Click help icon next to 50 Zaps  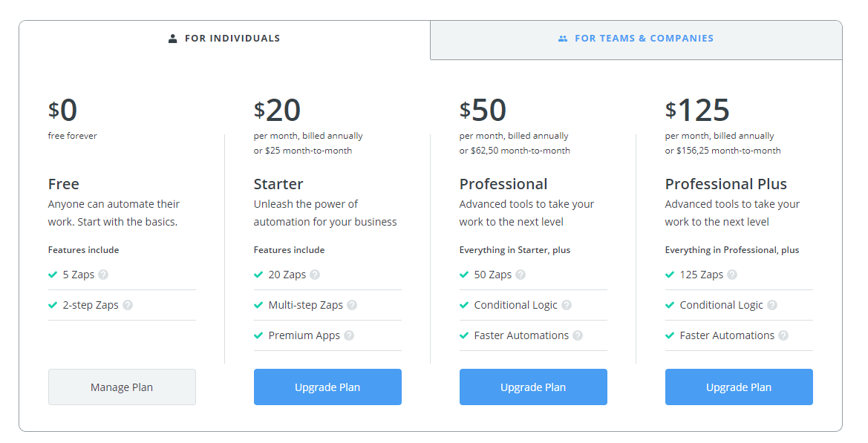point(521,275)
